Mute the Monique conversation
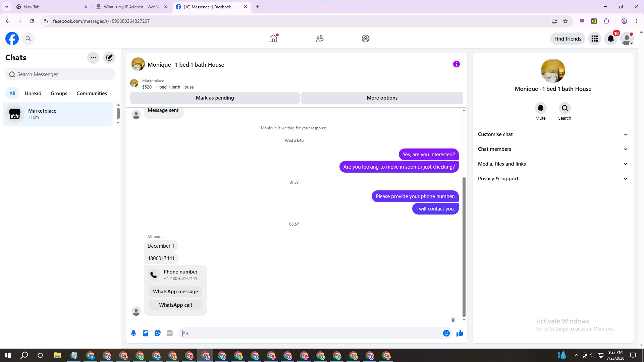Viewport: 644px width, 362px height. click(x=541, y=108)
